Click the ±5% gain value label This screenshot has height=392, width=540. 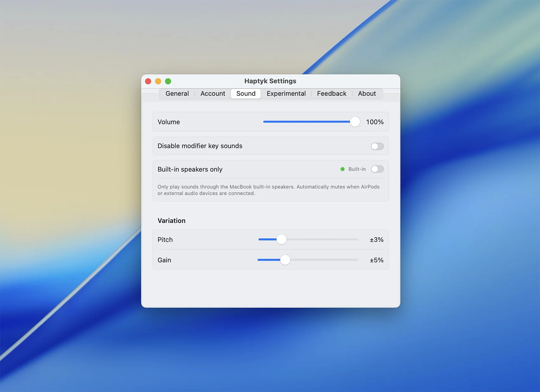tap(376, 260)
